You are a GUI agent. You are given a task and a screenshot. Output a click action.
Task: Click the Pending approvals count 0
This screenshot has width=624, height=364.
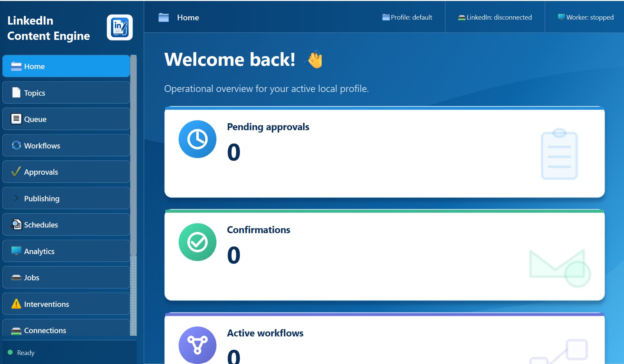(234, 152)
